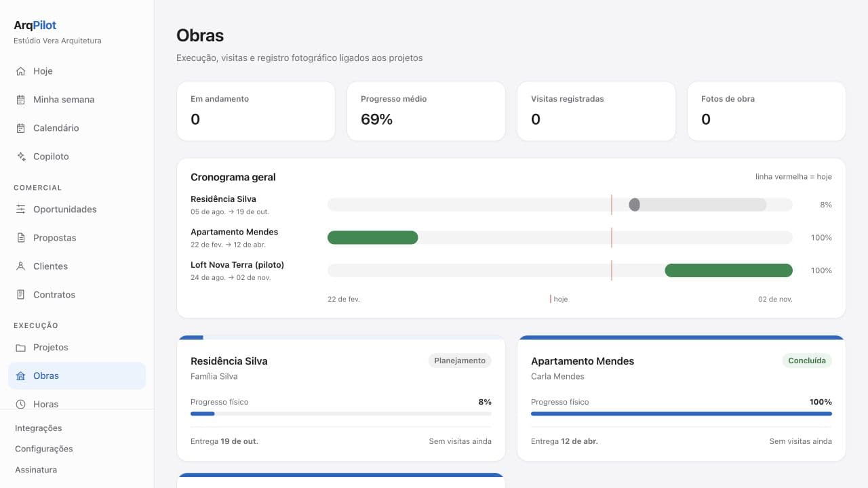868x488 pixels.
Task: Click the Concluída status badge
Action: (x=807, y=361)
